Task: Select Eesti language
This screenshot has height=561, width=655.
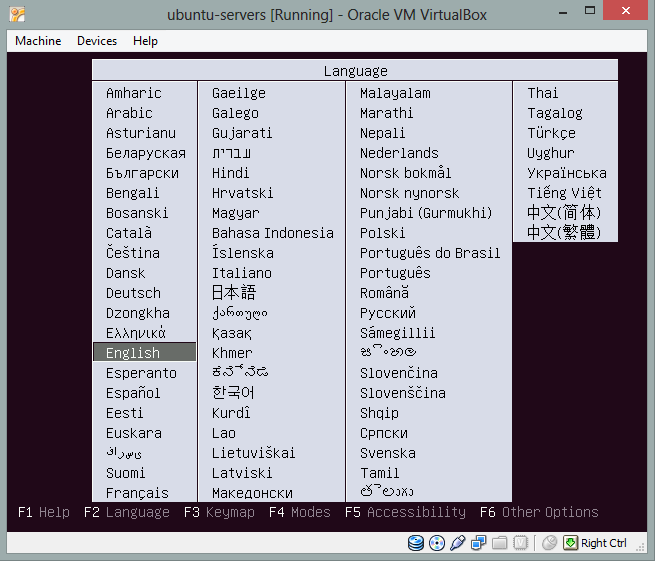Action: point(124,413)
